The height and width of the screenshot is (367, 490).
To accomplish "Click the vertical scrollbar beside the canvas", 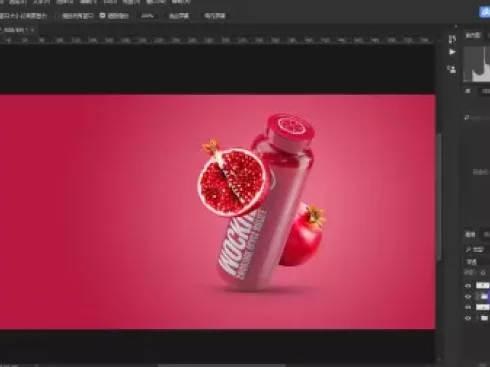I will pos(440,197).
